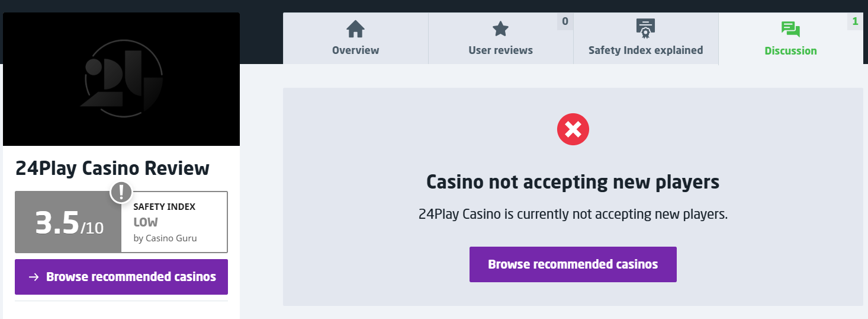Click the arrow icon on the sidebar Browse button
868x319 pixels.
(34, 277)
